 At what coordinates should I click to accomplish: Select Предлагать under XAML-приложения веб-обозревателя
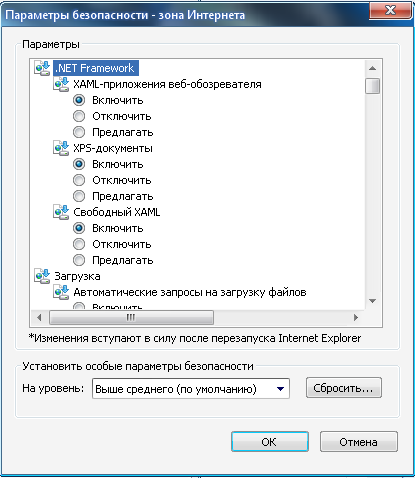click(x=79, y=132)
